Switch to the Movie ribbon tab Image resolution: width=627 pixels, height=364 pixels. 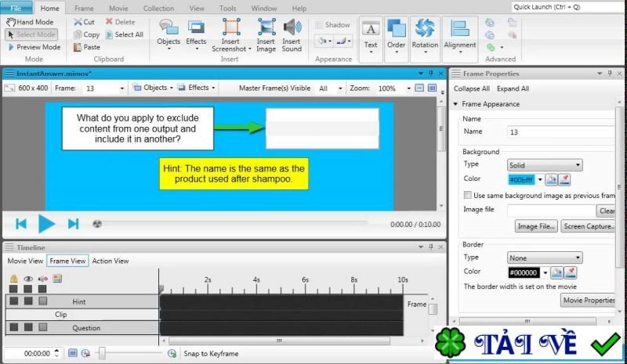(x=119, y=8)
